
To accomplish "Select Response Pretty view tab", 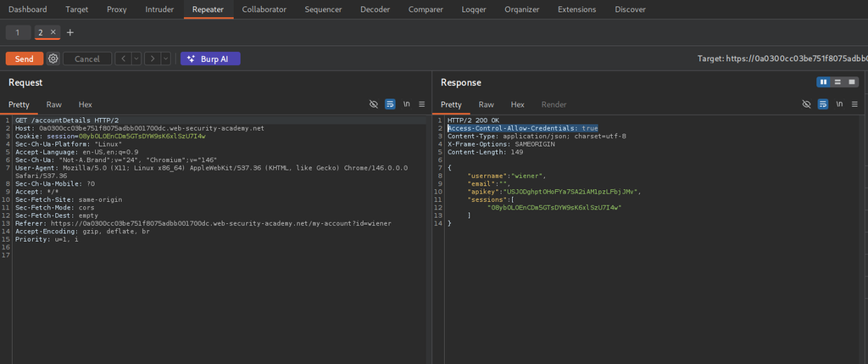I will click(451, 104).
